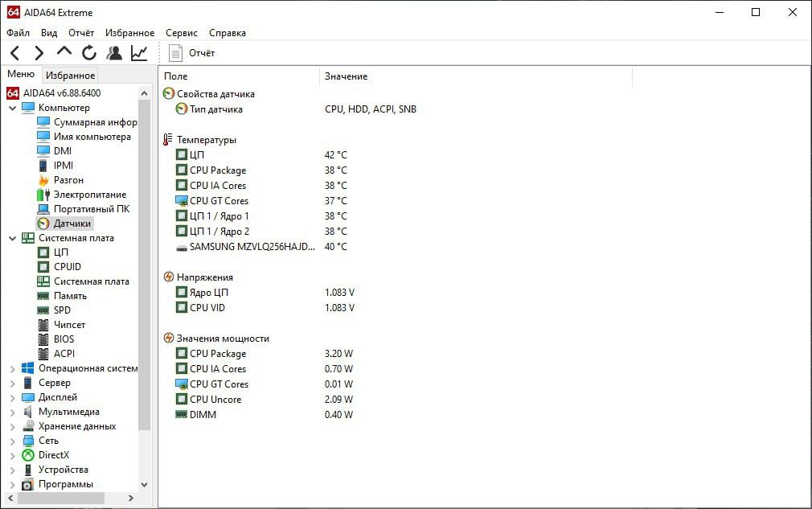This screenshot has height=509, width=812.
Task: Open the CPUID tree item
Action: coord(59,267)
